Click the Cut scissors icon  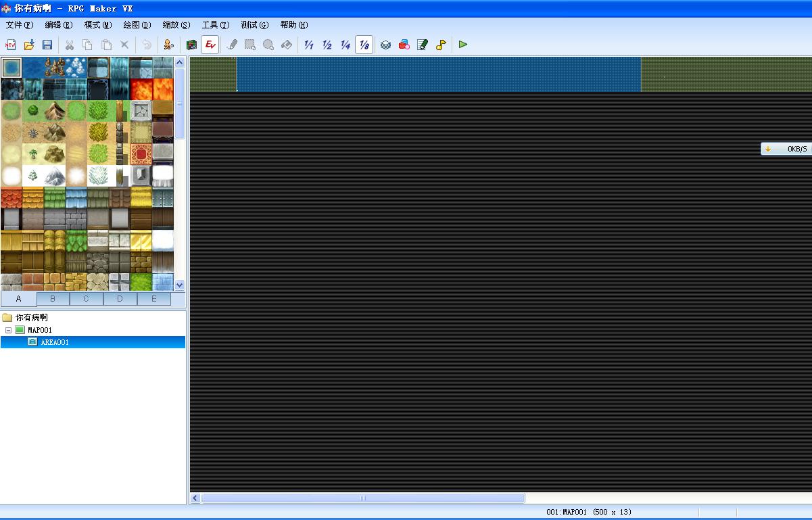(69, 45)
